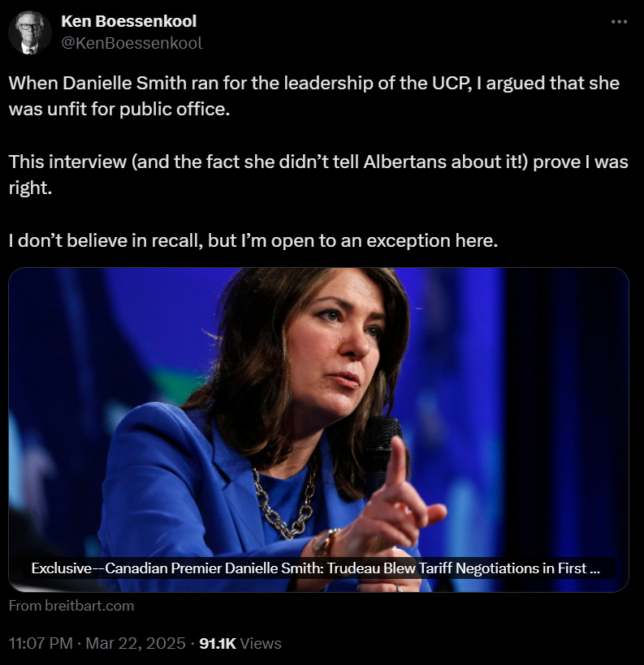Screen dimensions: 644x665
Task: Click the Views label beside 91.1K
Action: (261, 643)
